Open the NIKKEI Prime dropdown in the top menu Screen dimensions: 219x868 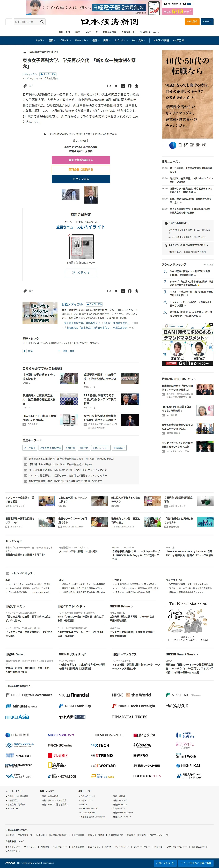pyautogui.click(x=149, y=32)
